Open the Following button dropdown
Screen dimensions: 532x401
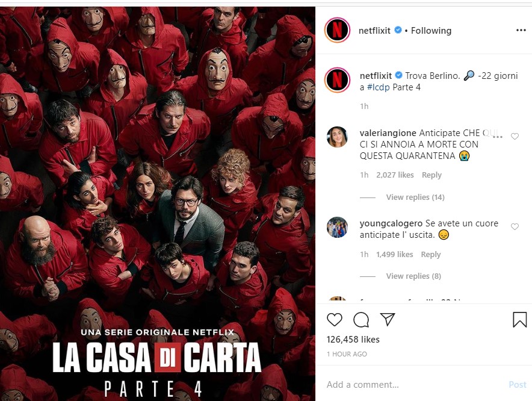pyautogui.click(x=431, y=31)
